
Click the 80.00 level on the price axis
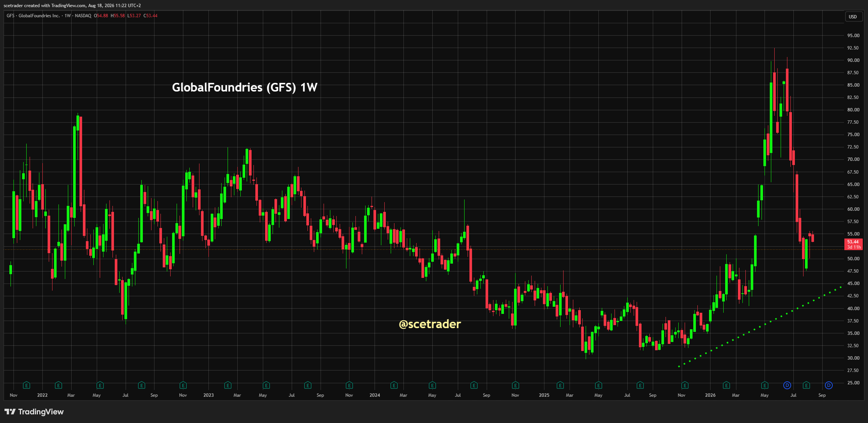pyautogui.click(x=853, y=110)
